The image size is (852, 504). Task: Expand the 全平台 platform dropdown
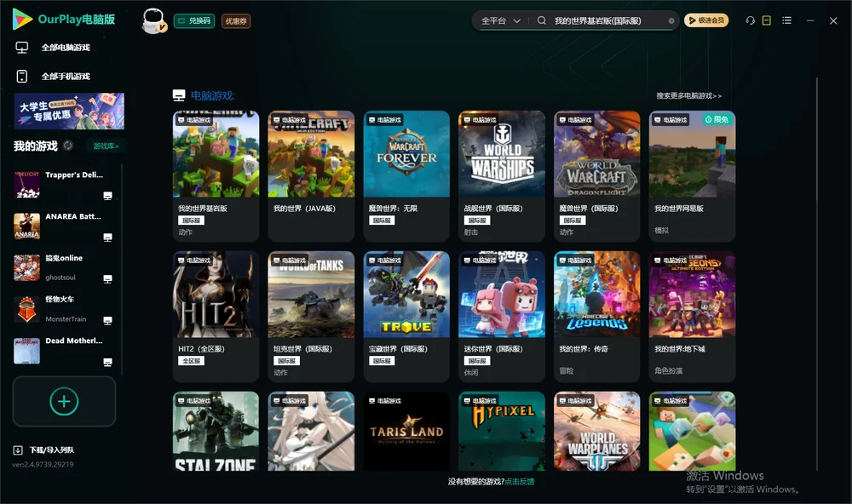point(500,20)
